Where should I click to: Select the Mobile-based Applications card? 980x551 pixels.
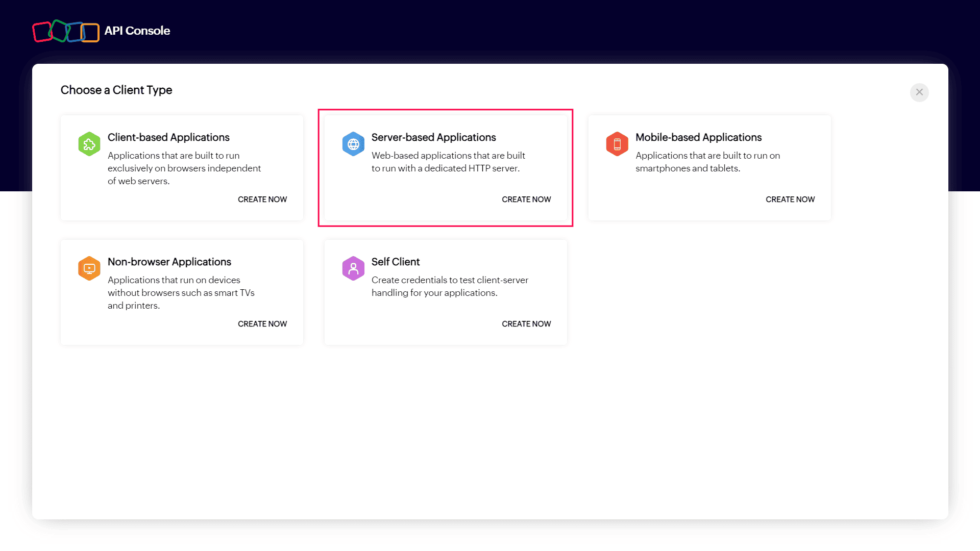[709, 168]
